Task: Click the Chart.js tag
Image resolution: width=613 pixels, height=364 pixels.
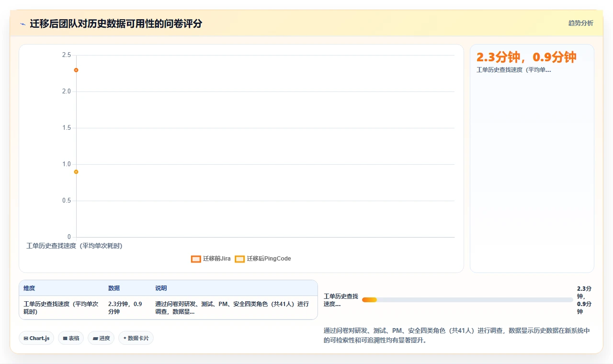Action: click(36, 338)
